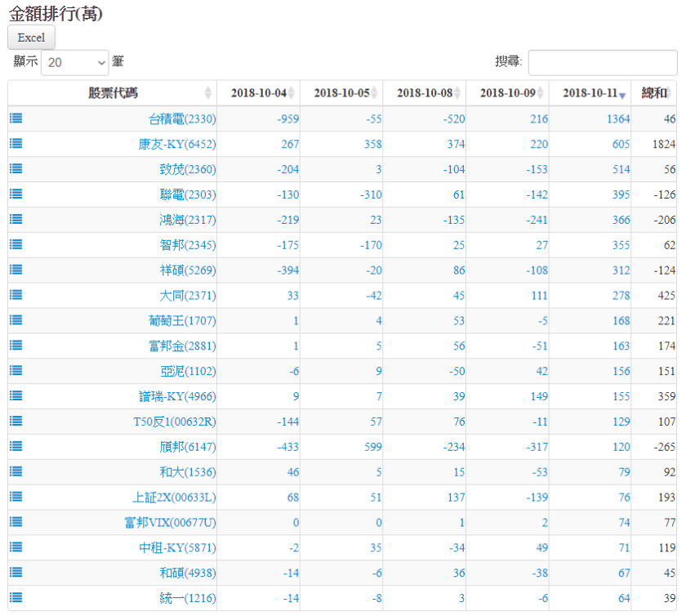This screenshot has height=616, width=686.
Task: Open the list icon for 頎邦(6147)
Action: (x=16, y=446)
